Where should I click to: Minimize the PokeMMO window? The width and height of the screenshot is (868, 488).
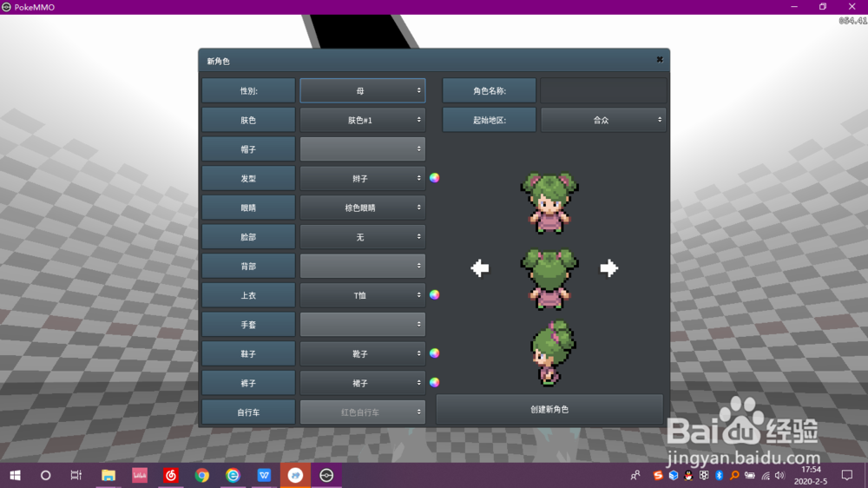click(794, 7)
